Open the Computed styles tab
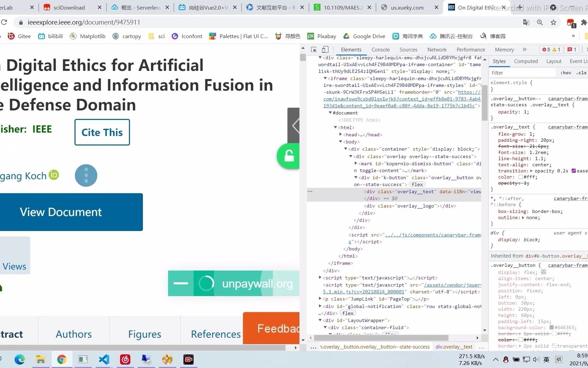Image resolution: width=588 pixels, height=368 pixels. [526, 61]
